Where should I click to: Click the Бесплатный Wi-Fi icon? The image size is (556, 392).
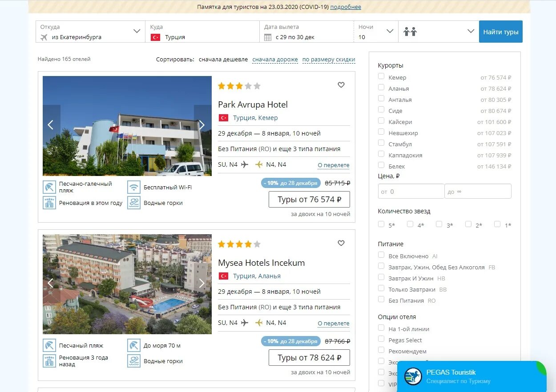click(134, 187)
